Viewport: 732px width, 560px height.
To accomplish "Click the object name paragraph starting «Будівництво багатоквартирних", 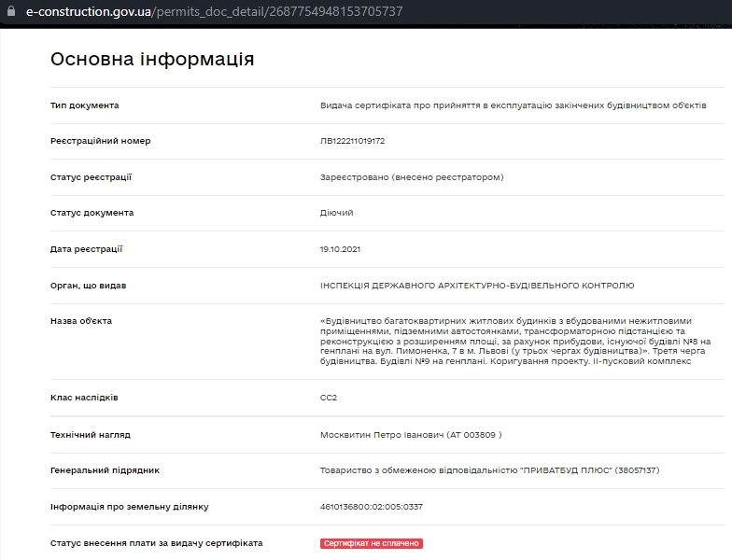I will (515, 342).
